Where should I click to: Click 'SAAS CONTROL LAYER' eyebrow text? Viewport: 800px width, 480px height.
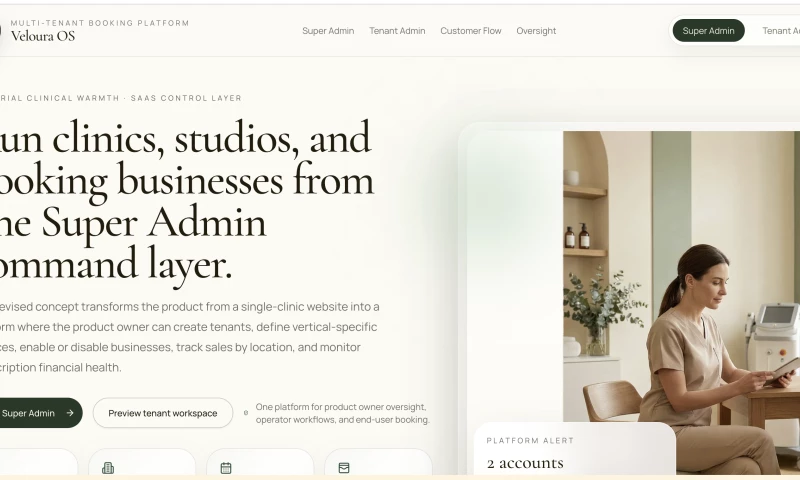pos(186,98)
